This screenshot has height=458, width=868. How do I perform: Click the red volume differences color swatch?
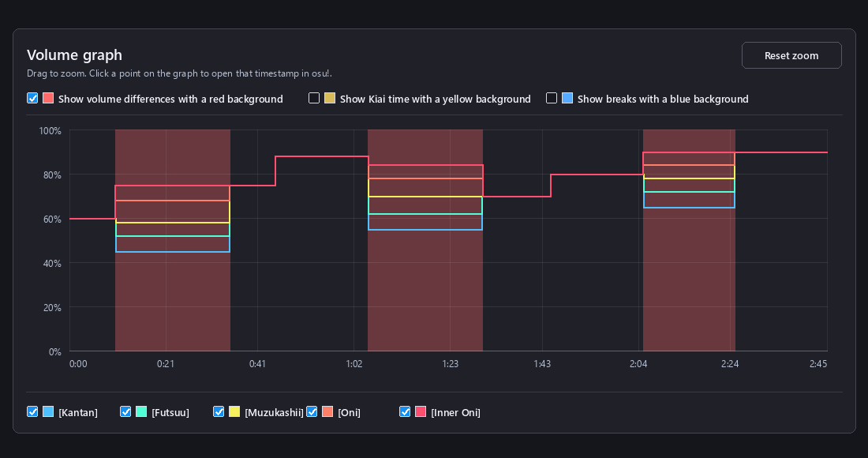(x=48, y=98)
